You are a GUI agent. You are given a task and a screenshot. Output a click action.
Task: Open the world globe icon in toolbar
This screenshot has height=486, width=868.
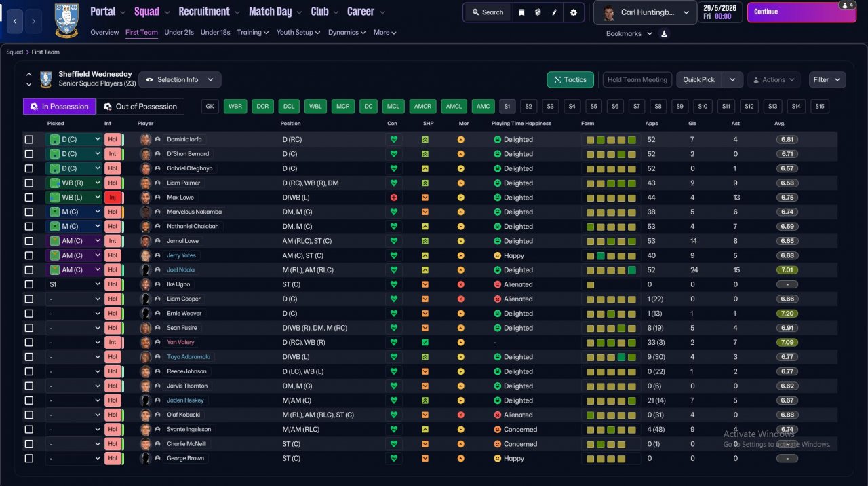(x=538, y=12)
